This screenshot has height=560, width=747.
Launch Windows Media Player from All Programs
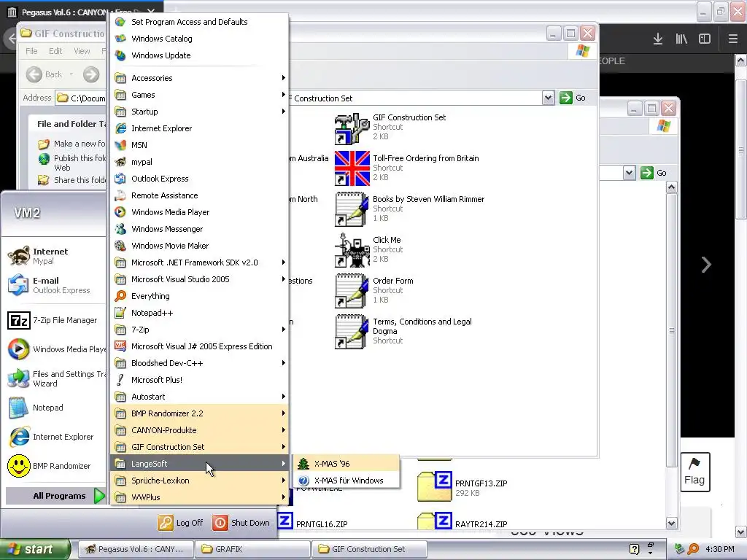[199, 212]
